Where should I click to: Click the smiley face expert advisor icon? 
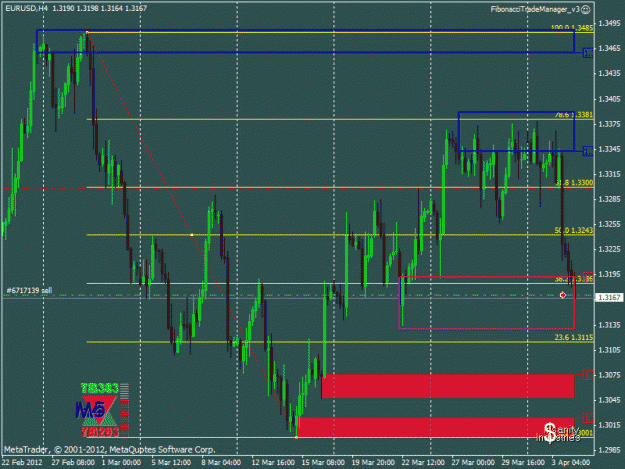(586, 9)
